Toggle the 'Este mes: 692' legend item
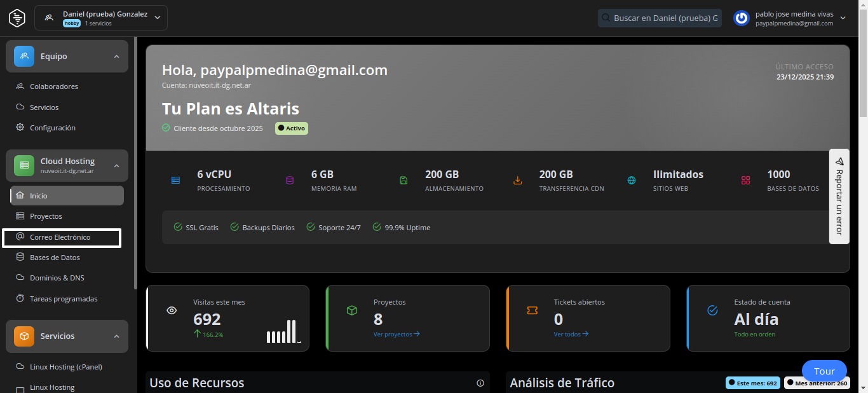The width and height of the screenshot is (868, 393). (x=753, y=383)
